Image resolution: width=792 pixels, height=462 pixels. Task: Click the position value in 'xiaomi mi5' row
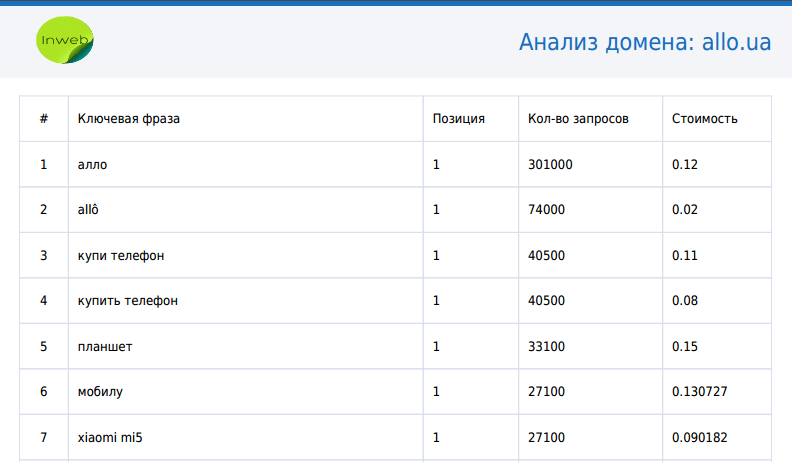[x=436, y=437]
